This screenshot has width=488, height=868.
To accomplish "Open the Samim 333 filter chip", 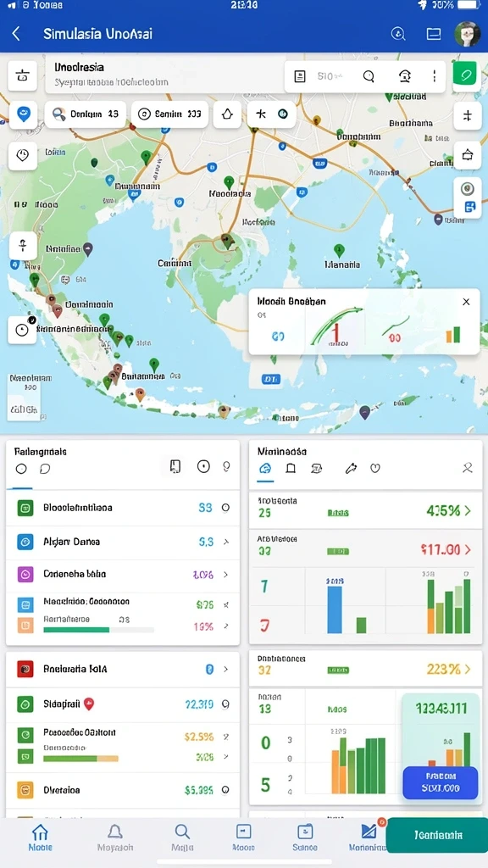I will click(x=169, y=114).
